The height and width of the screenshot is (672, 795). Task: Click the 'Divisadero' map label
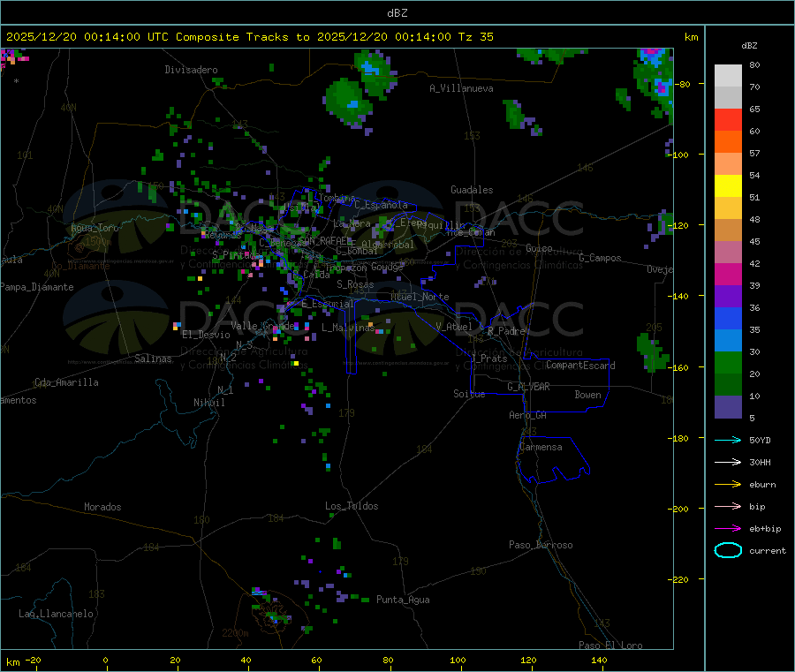[x=191, y=70]
